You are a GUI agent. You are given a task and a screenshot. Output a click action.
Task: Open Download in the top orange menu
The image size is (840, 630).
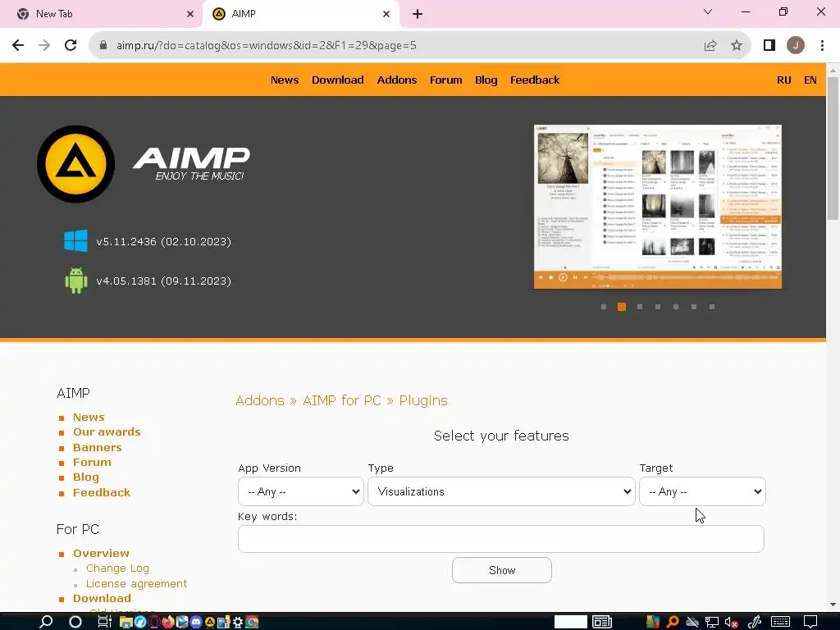[x=337, y=80]
